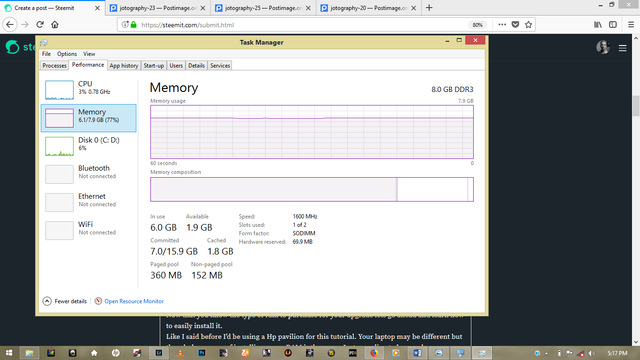Go back in Firefox
Viewport: 640px width, 360px height.
click(x=10, y=24)
